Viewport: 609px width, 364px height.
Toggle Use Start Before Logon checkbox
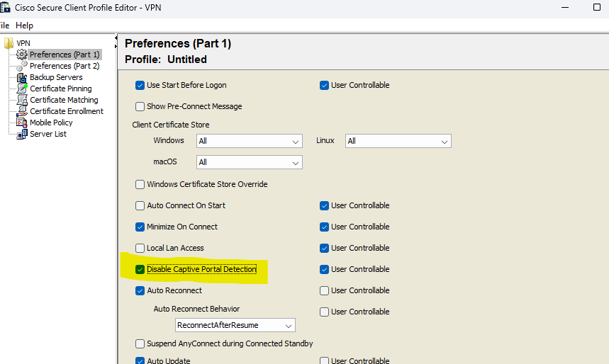pyautogui.click(x=140, y=85)
